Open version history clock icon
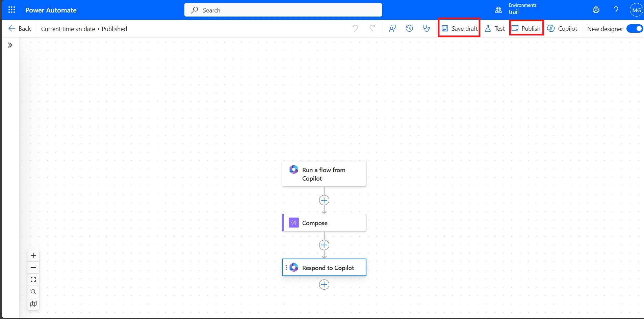This screenshot has height=319, width=644. click(409, 28)
